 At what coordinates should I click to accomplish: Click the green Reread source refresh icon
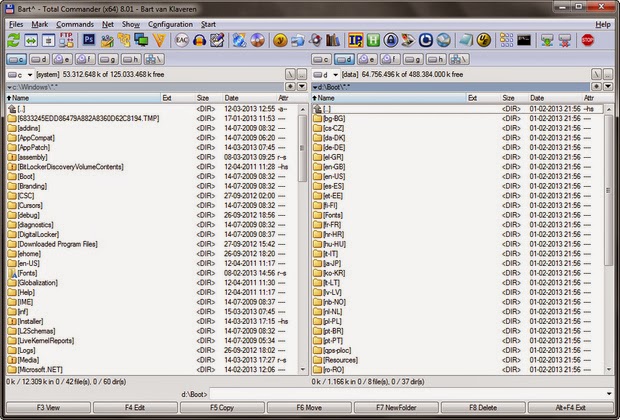pos(13,40)
